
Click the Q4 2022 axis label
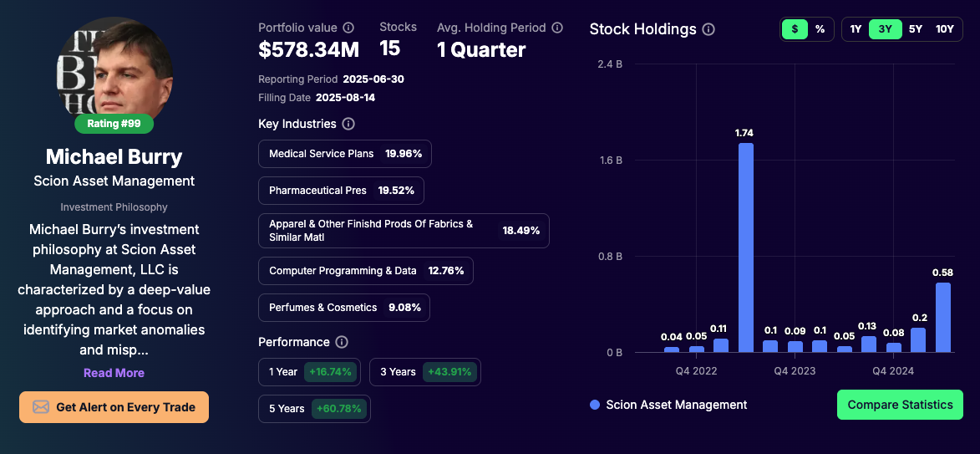(x=696, y=371)
